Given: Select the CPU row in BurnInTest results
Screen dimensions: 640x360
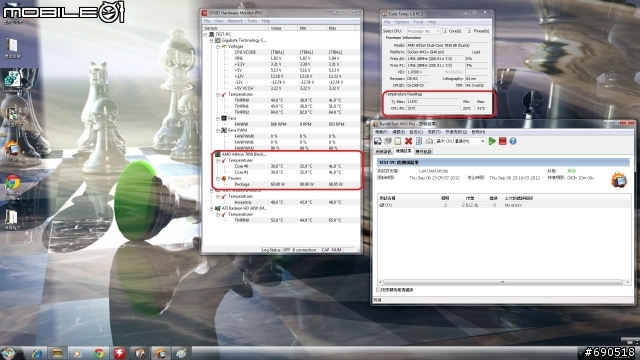Looking at the screenshot, I should click(504, 205).
